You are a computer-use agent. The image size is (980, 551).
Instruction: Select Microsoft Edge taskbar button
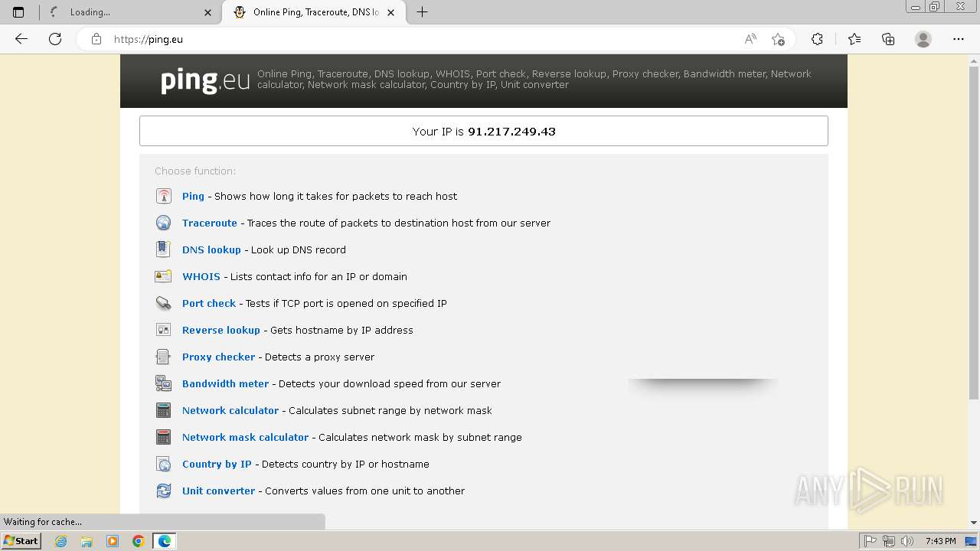tap(165, 541)
